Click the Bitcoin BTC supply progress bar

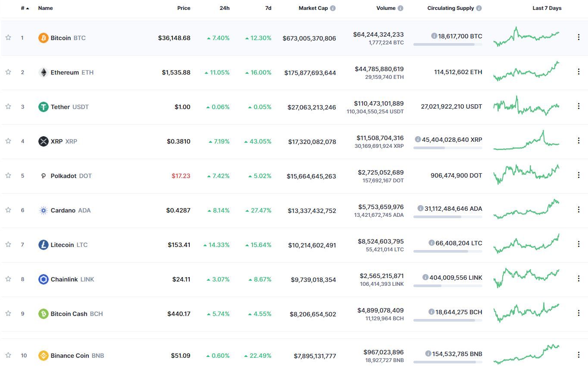click(447, 44)
